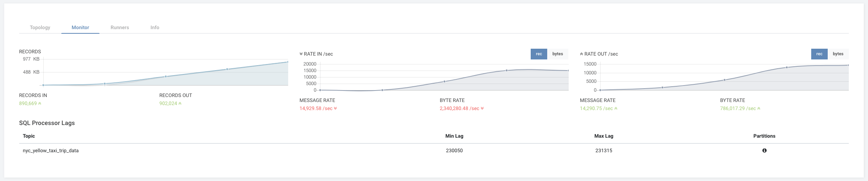Click the last data point on Records chart
Image resolution: width=868 pixels, height=181 pixels.
tap(288, 62)
